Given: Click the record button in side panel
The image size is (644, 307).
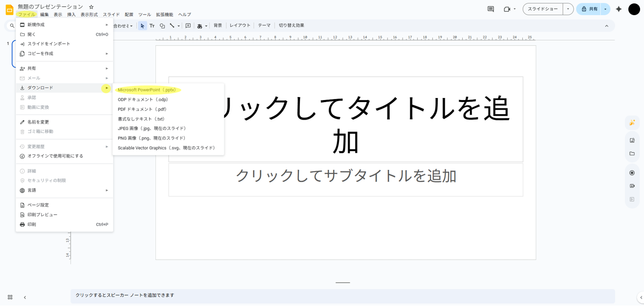Looking at the screenshot, I should (632, 173).
